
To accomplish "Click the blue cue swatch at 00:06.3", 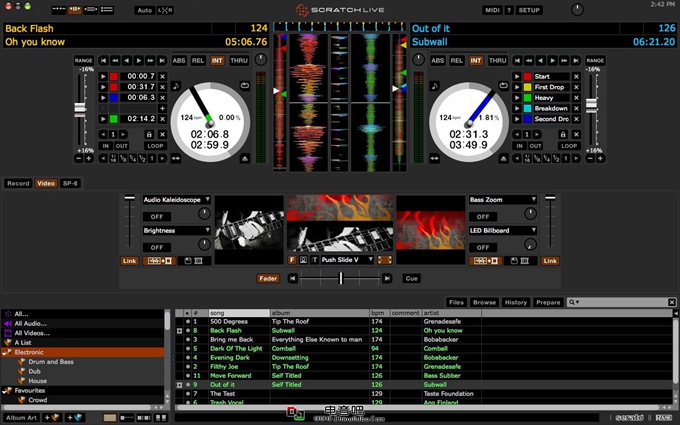I will 113,98.
